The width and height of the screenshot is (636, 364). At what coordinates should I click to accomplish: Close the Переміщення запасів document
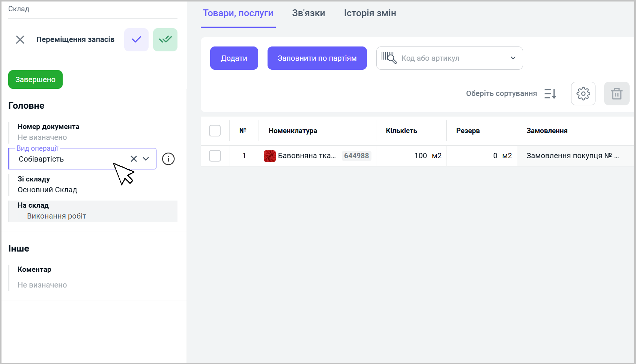(x=20, y=40)
